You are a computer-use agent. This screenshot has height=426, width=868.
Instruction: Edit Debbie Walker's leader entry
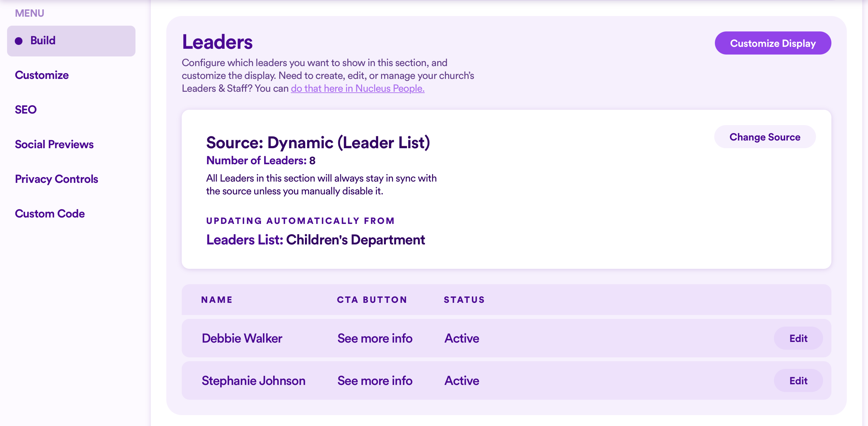pyautogui.click(x=798, y=338)
